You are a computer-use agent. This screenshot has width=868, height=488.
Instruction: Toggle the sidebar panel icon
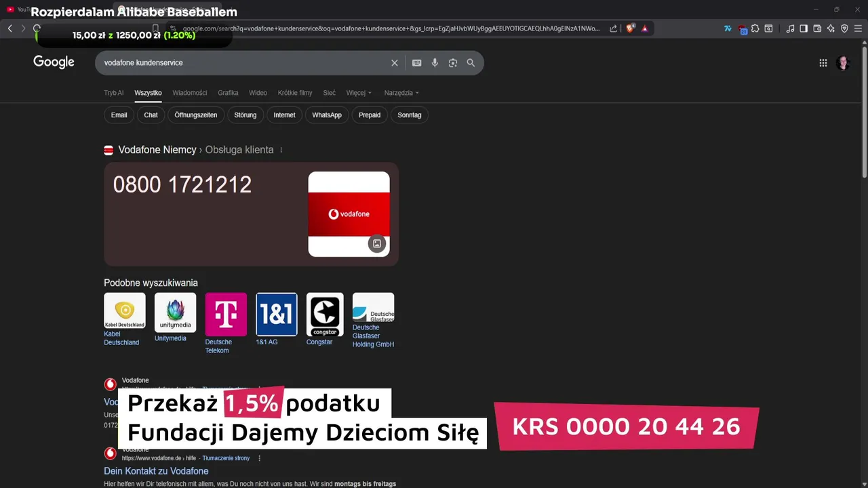(804, 28)
